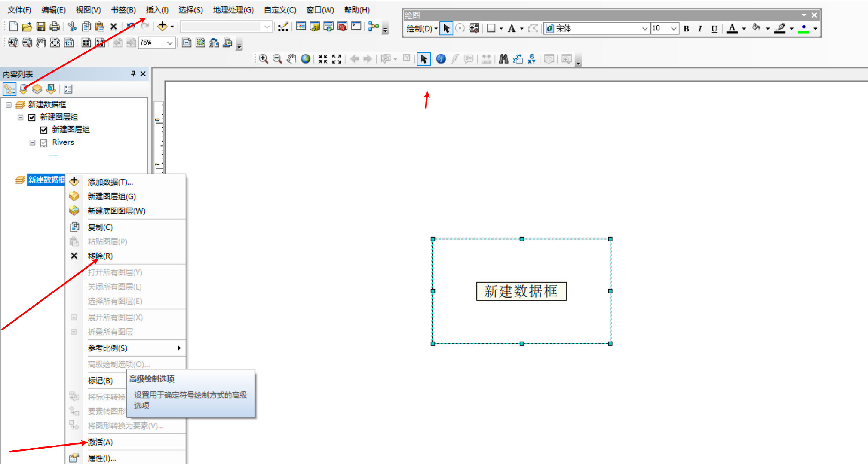Open the 插入(I) menu
Image resolution: width=868 pixels, height=464 pixels.
tap(157, 10)
